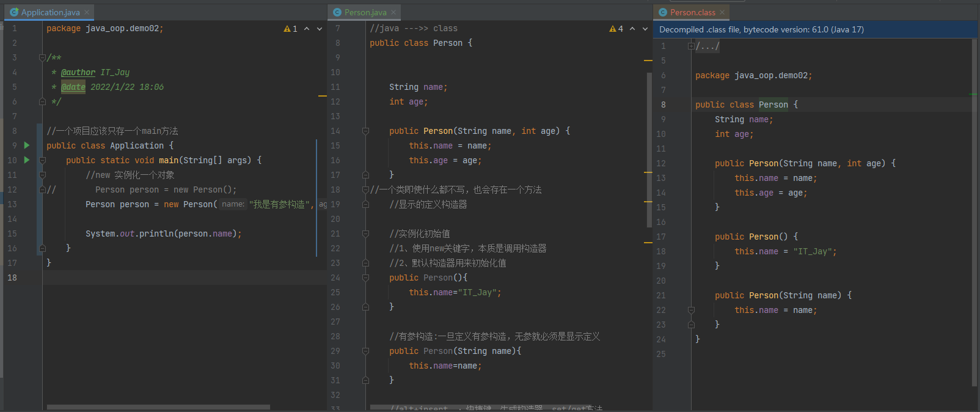The width and height of the screenshot is (980, 412).
Task: Click the fold marker at line 18 comment in Person.java
Action: 365,189
